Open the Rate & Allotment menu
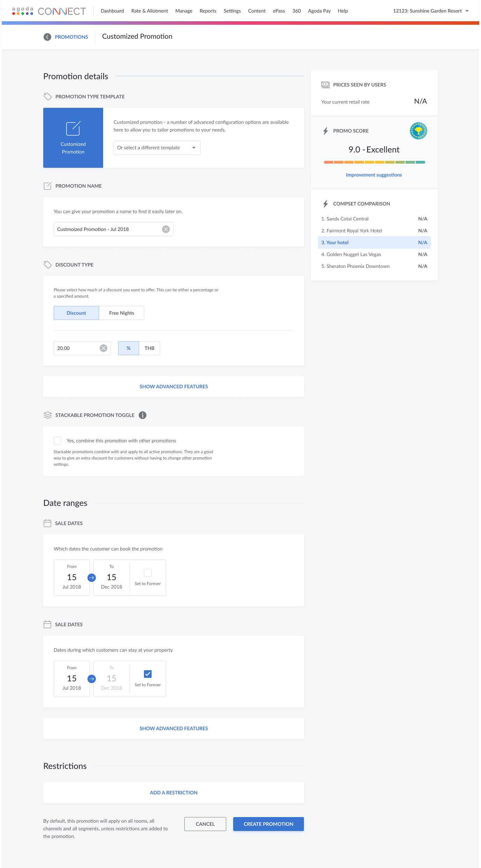Viewport: 481px width, 868px height. click(150, 11)
